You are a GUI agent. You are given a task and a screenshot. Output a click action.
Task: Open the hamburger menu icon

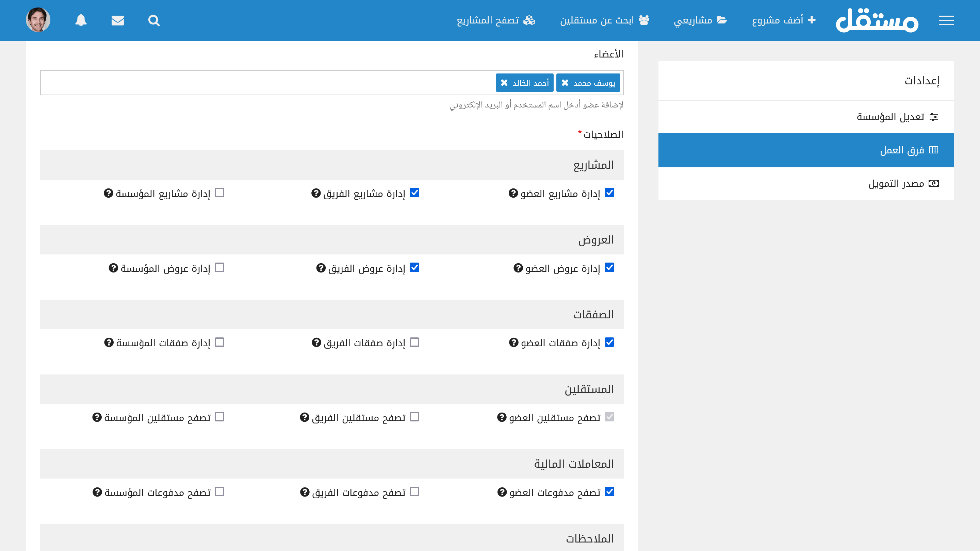tap(946, 20)
